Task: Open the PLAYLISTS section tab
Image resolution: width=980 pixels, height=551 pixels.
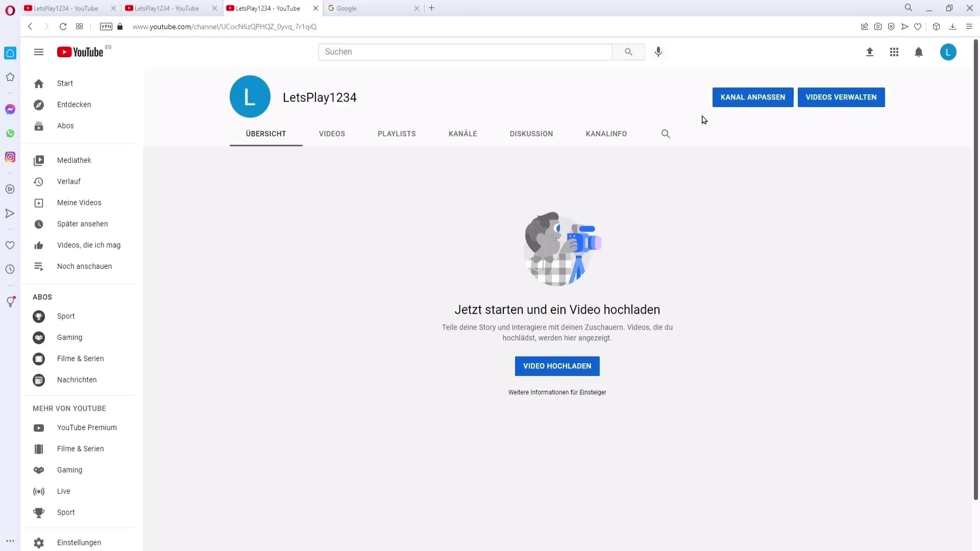Action: coord(397,133)
